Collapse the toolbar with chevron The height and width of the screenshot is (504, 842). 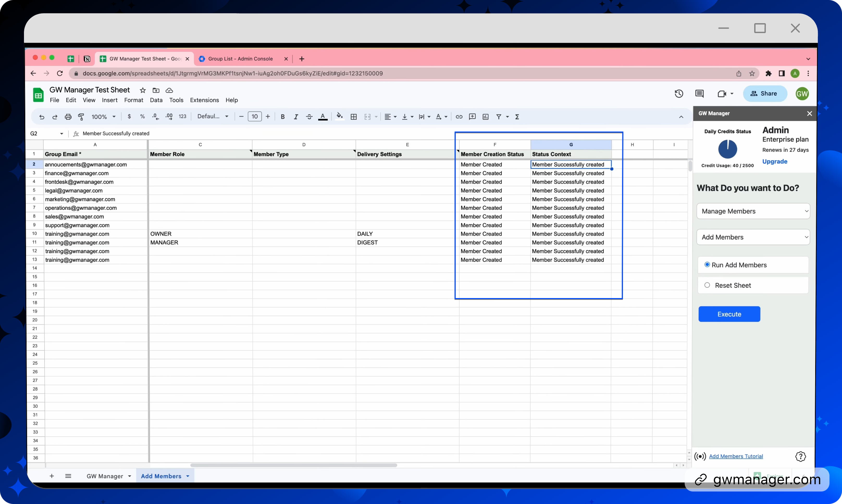point(681,117)
